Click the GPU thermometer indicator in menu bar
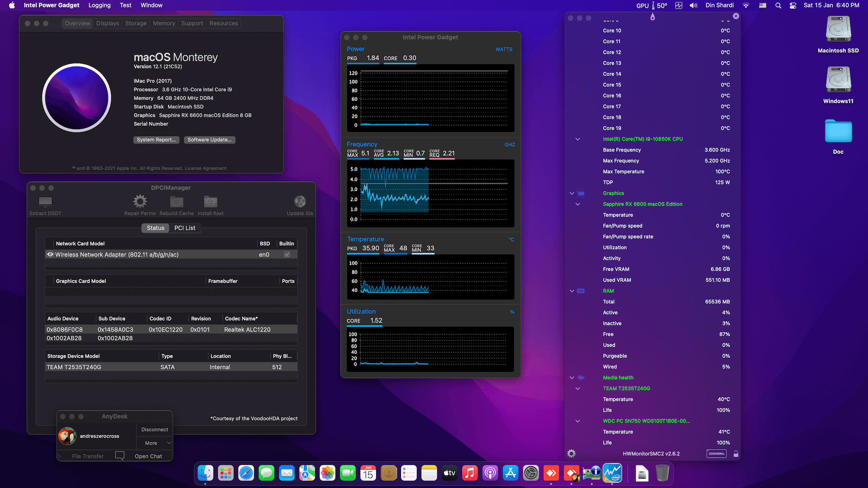The height and width of the screenshot is (488, 868). [x=653, y=5]
